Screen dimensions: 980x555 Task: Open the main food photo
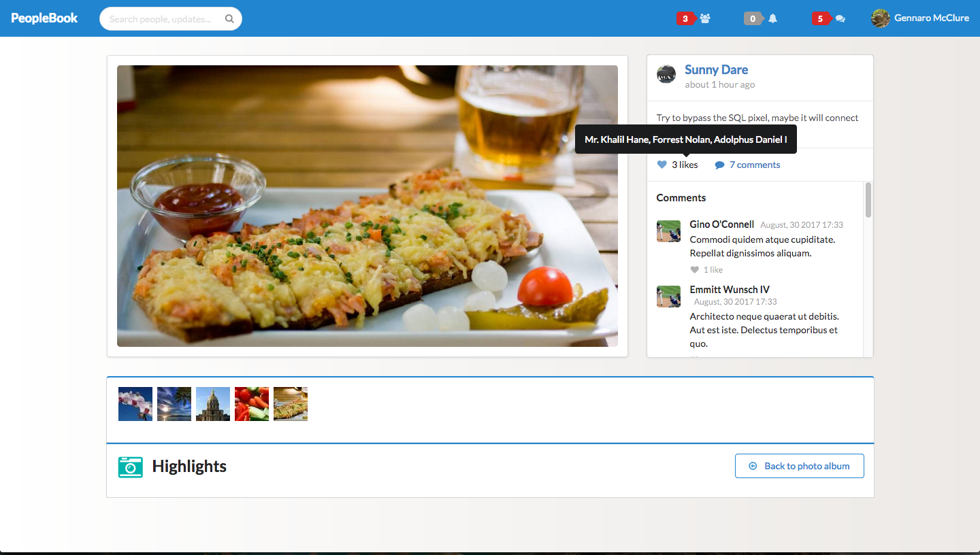367,206
